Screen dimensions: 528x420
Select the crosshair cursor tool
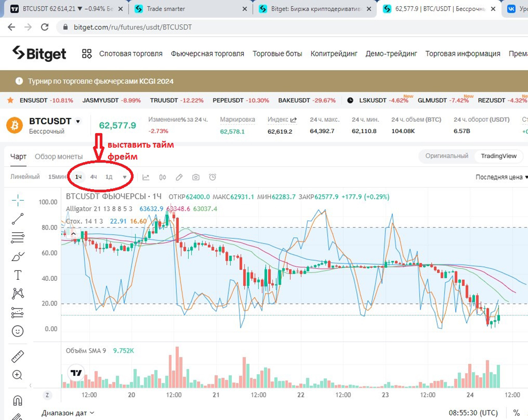[18, 200]
